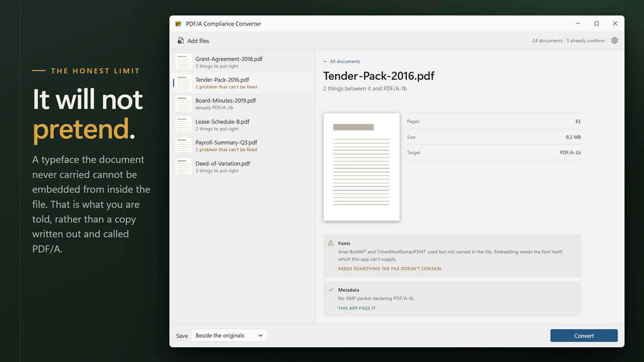Click the Pages value 61

pyautogui.click(x=578, y=122)
